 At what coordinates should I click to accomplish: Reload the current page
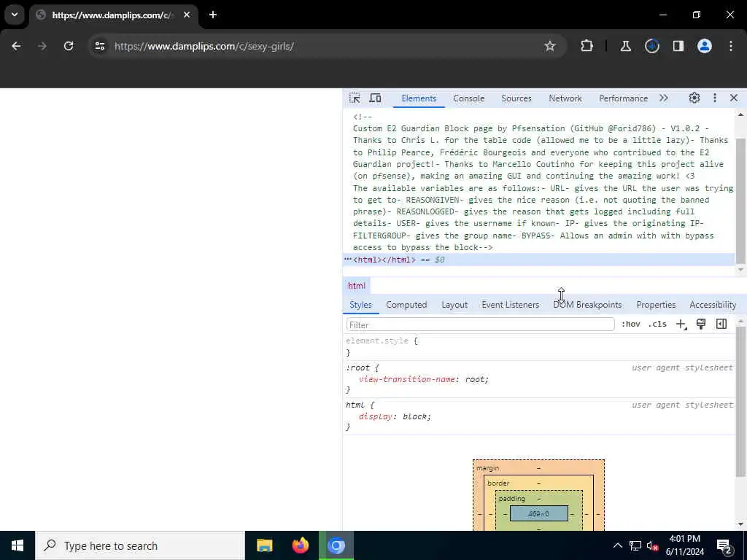click(69, 46)
